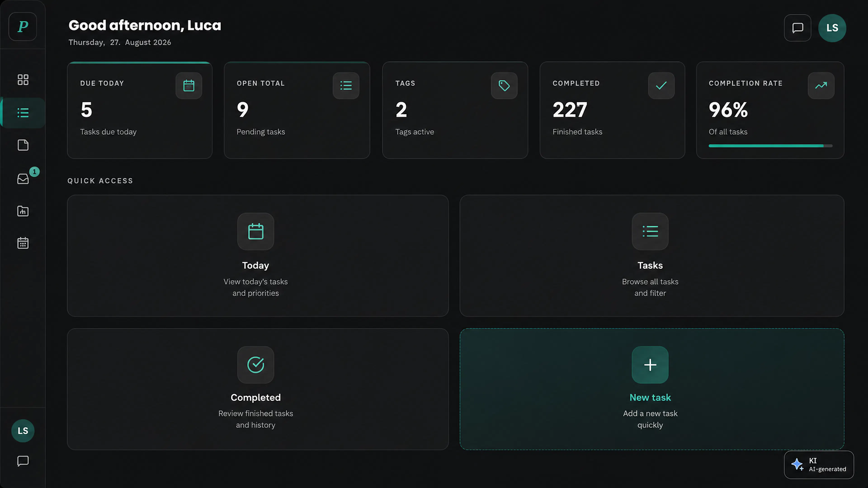Open the Today quick access card

pos(258,256)
